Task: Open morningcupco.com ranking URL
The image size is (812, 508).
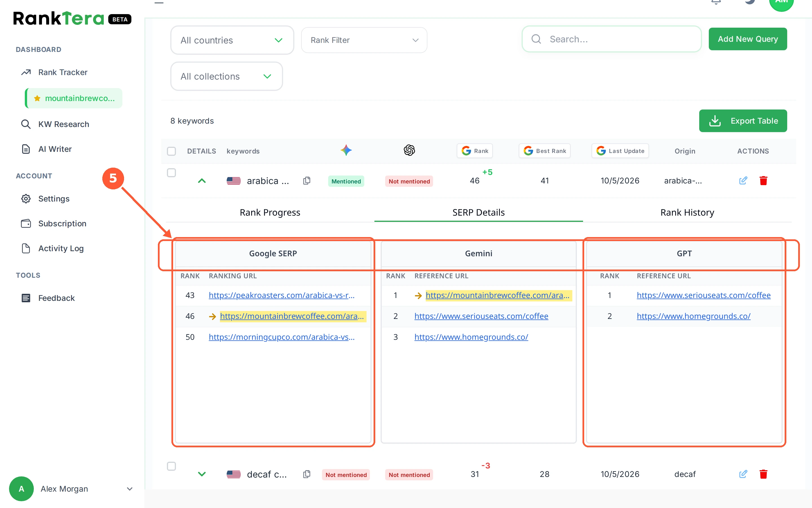Action: [x=281, y=337]
